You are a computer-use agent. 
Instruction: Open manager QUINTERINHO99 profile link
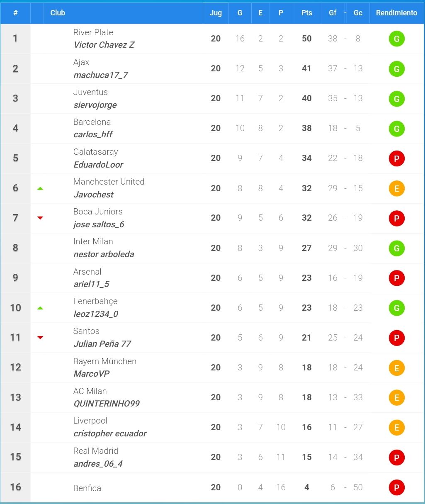click(107, 404)
